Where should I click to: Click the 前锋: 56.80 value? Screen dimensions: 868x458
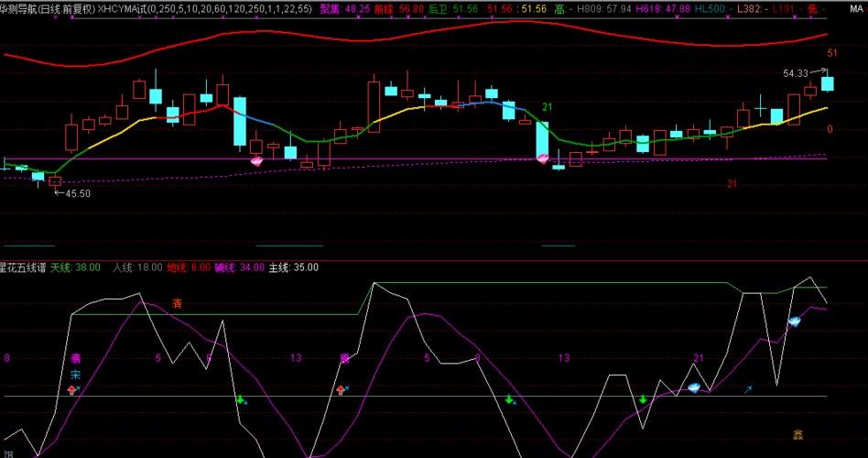(399, 9)
